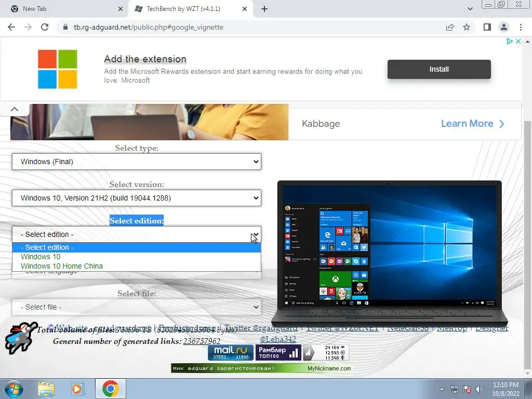The width and height of the screenshot is (532, 399).
Task: Open the Chrome profile menu
Action: [504, 27]
